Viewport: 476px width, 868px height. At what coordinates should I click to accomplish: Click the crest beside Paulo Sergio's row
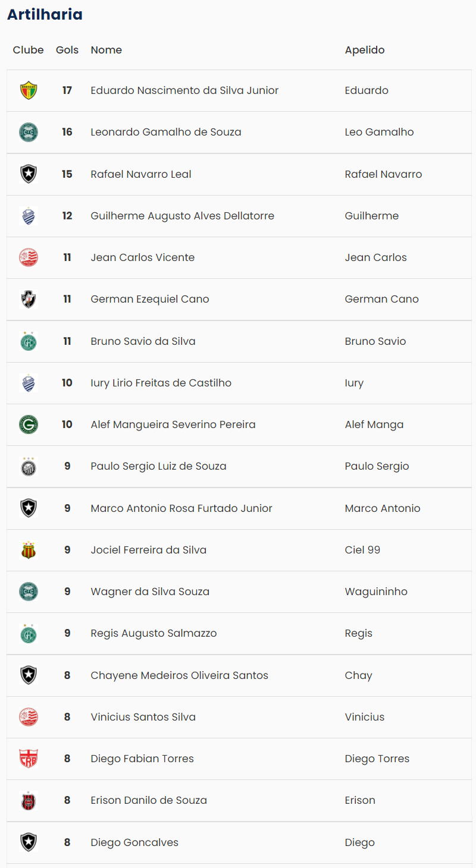pos(29,466)
